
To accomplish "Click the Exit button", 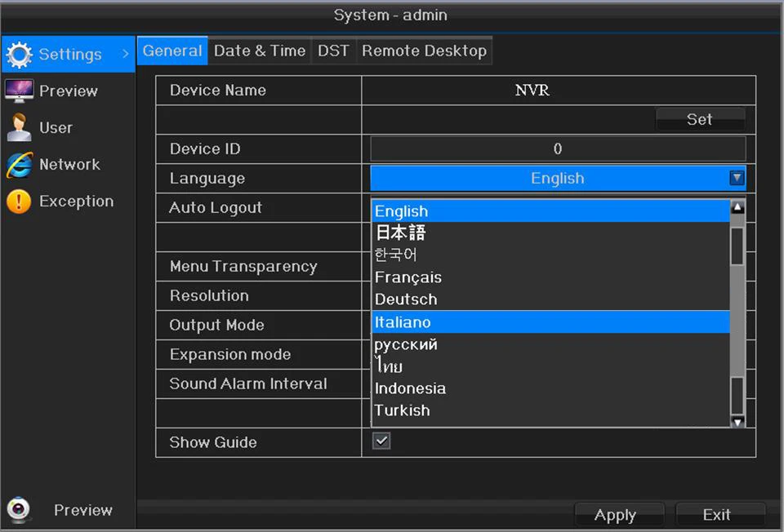I will coord(720,515).
